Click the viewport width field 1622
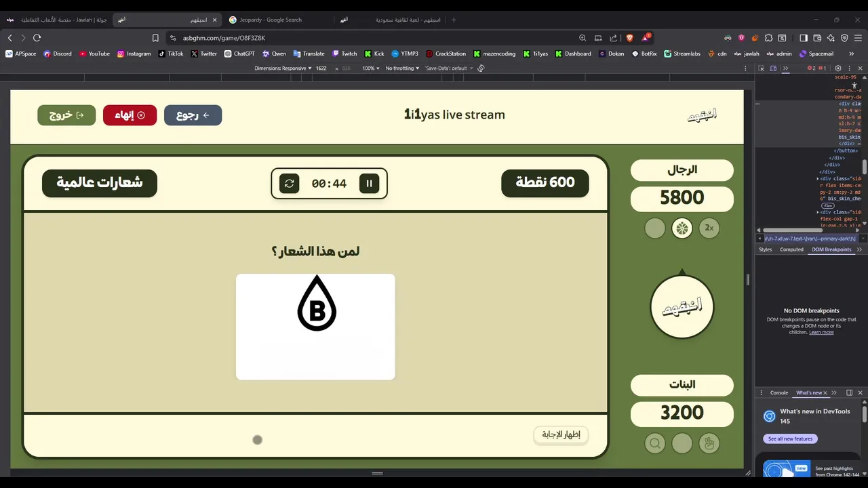 321,68
